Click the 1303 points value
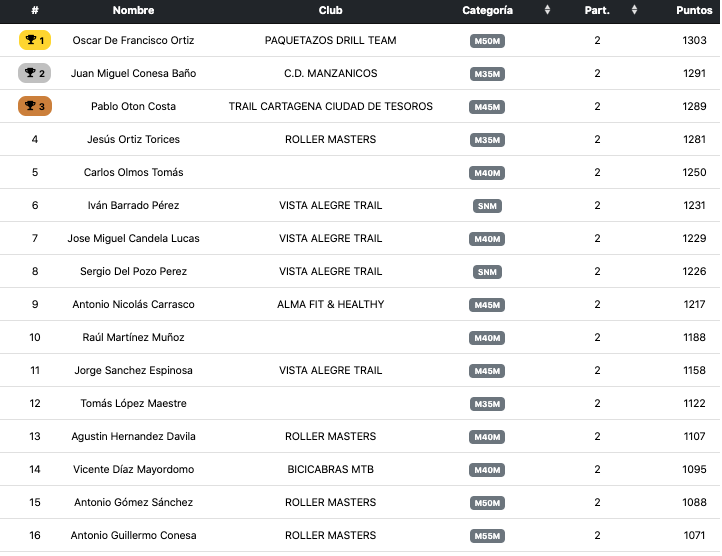This screenshot has width=722, height=556. [694, 41]
